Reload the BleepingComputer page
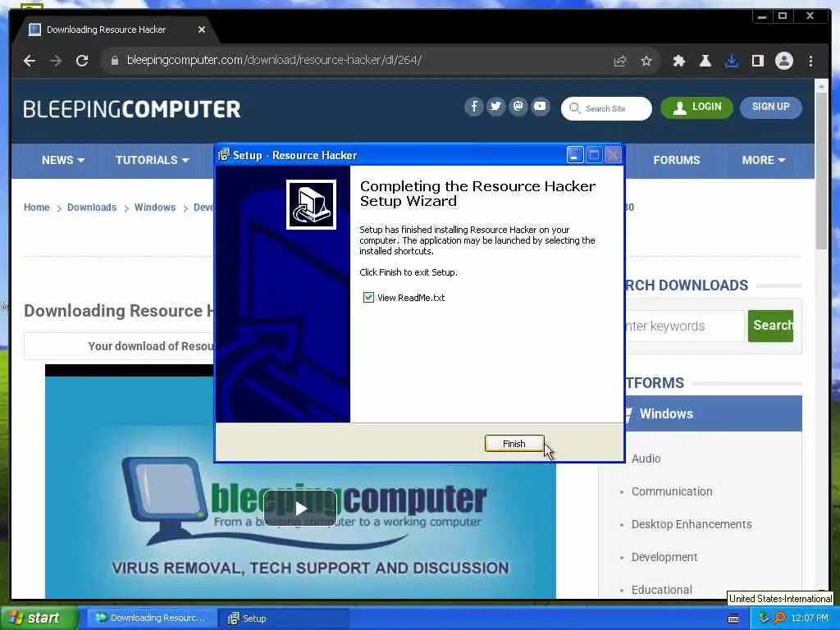Image resolution: width=840 pixels, height=630 pixels. point(82,61)
